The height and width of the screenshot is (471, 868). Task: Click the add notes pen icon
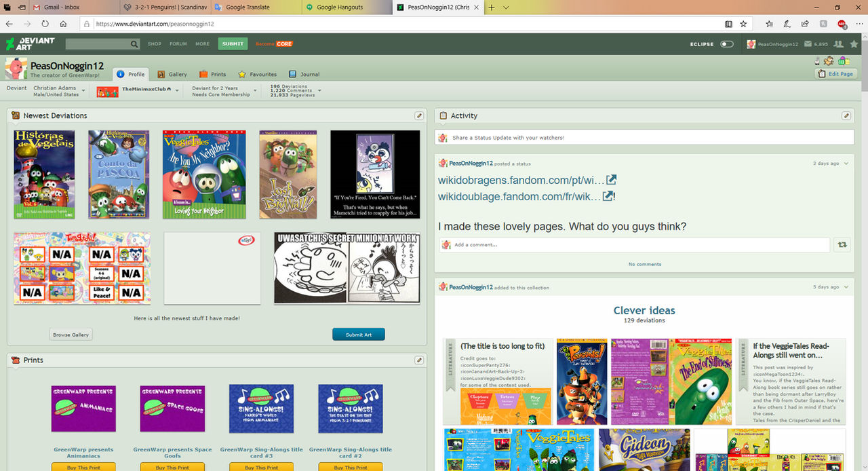click(787, 24)
